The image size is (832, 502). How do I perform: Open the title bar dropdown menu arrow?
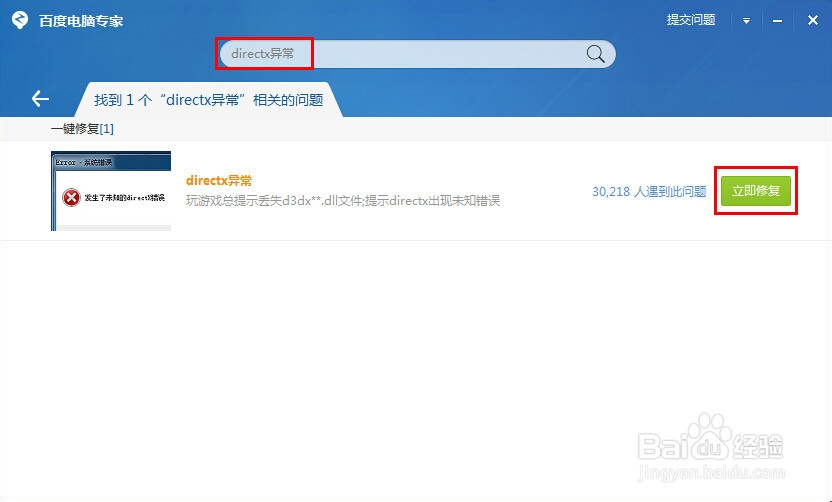pyautogui.click(x=746, y=21)
